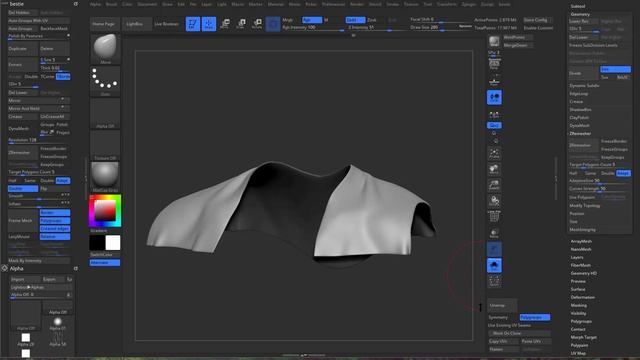Switch to the Move gizmo icon
640x360 pixels.
pyautogui.click(x=225, y=24)
